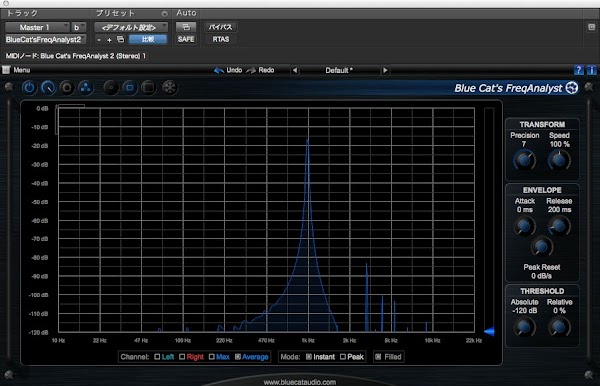Viewport: 600px width, 386px height.
Task: Click the Peak Reset knob
Action: [541, 247]
